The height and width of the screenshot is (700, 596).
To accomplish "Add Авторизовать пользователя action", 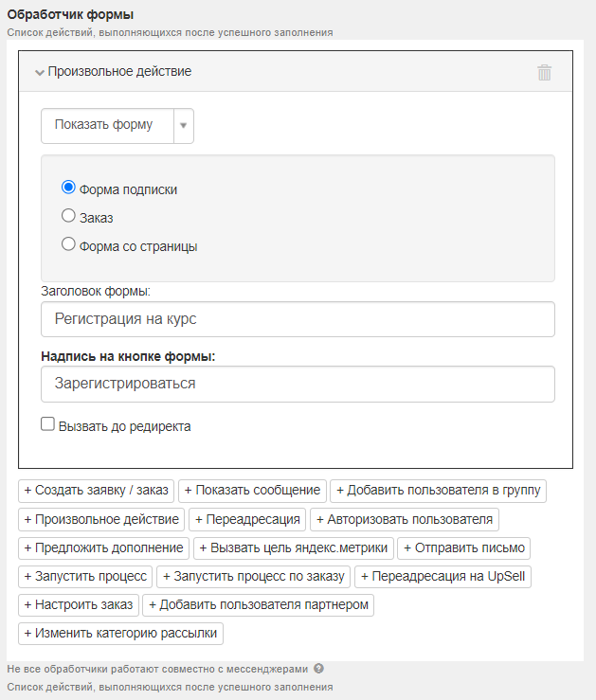I will tap(405, 520).
